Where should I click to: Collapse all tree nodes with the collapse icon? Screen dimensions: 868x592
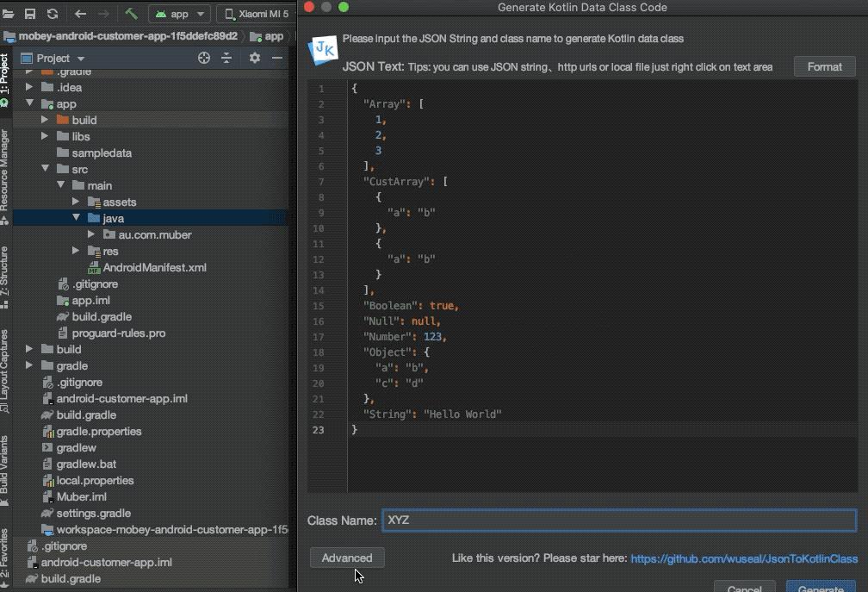(x=226, y=58)
